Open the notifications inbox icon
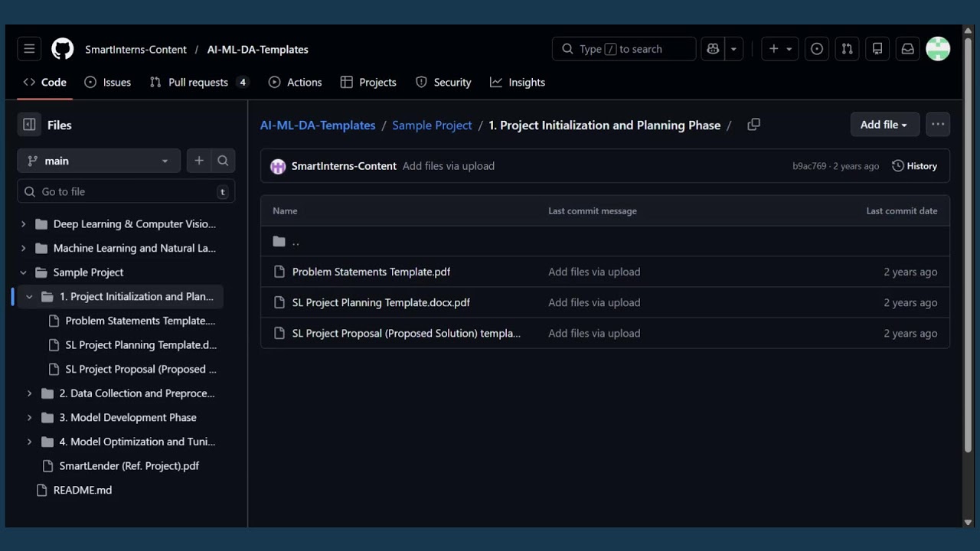The height and width of the screenshot is (551, 980). 907,49
